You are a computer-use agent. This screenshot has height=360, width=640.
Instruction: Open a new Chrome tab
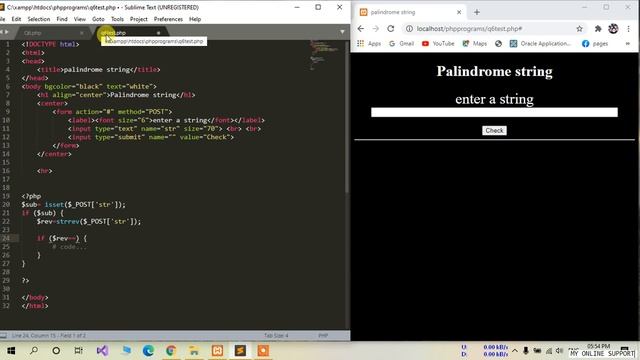click(477, 12)
